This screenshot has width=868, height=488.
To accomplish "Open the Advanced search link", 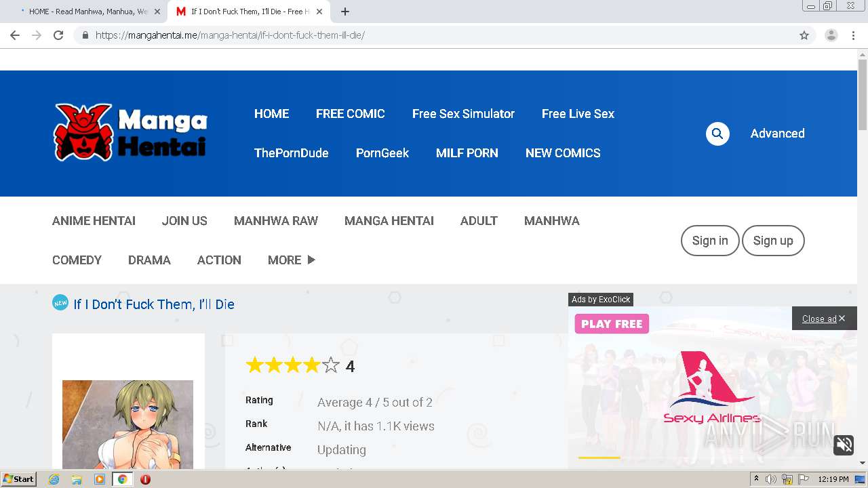I will (x=777, y=134).
